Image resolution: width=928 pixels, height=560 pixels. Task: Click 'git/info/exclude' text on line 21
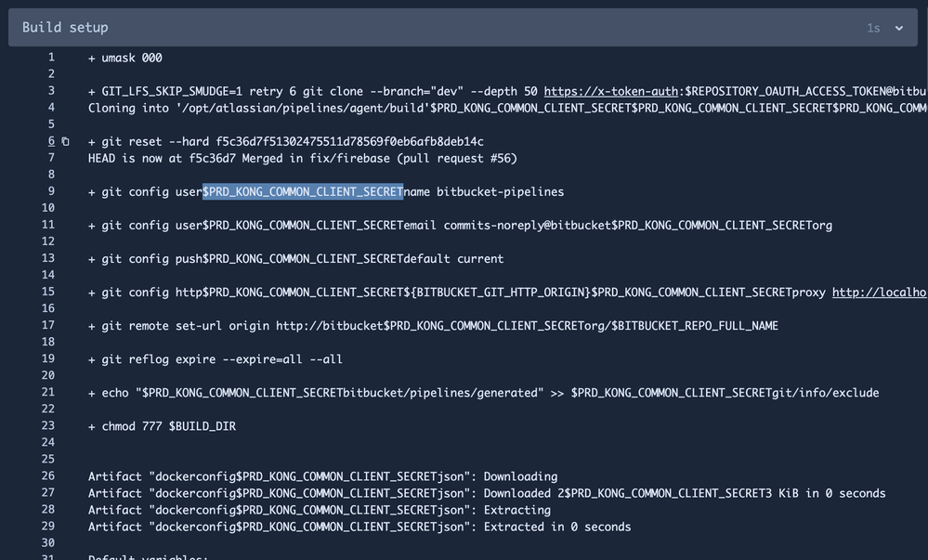point(826,393)
